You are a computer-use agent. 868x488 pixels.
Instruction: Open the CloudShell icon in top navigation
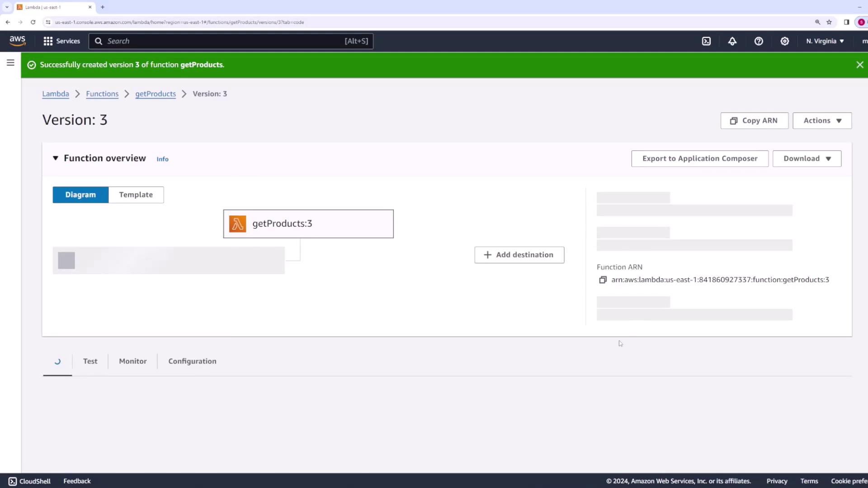(706, 41)
